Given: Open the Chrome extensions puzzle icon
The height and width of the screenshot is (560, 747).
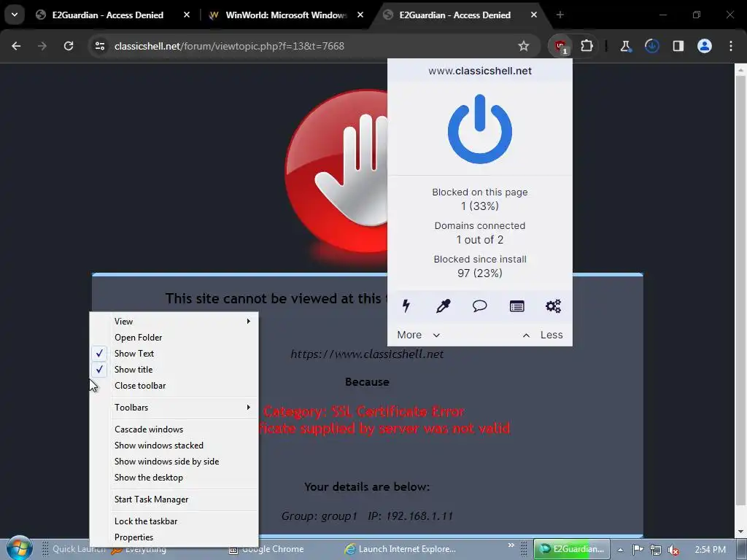Looking at the screenshot, I should (587, 46).
